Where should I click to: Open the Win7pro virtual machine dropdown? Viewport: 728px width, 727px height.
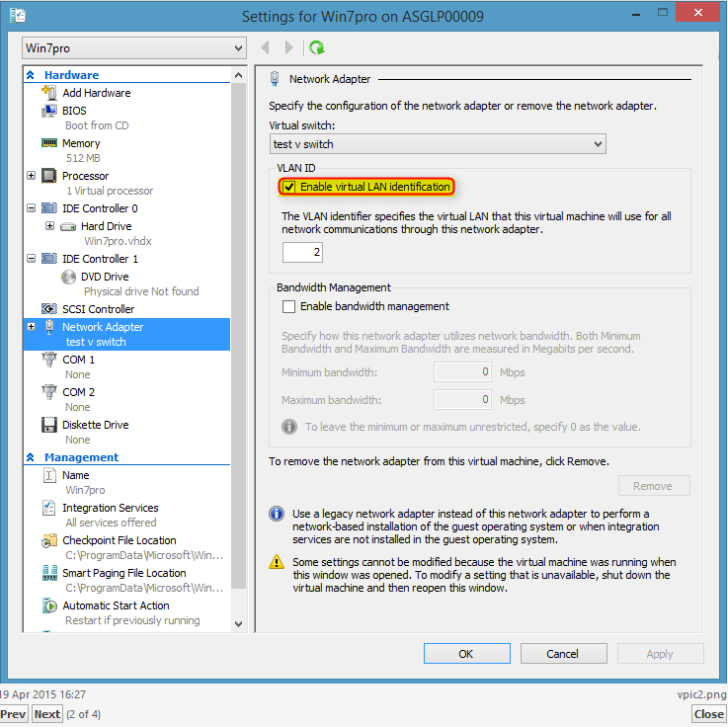tap(134, 48)
